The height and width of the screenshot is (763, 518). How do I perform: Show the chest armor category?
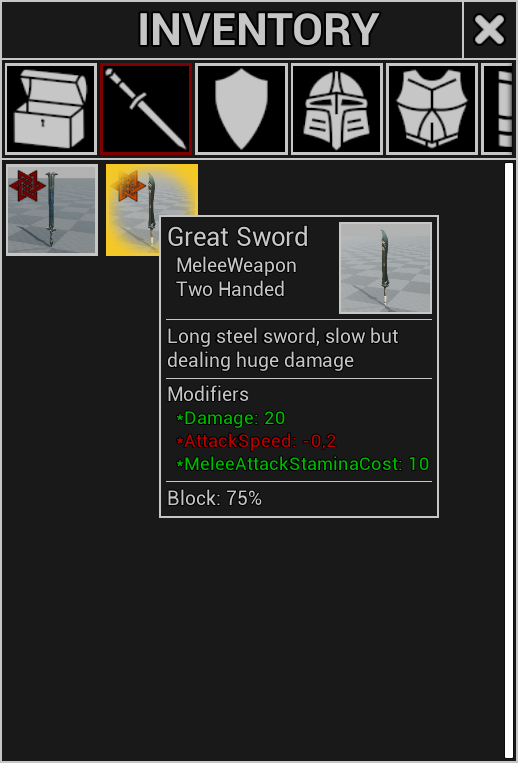[431, 109]
